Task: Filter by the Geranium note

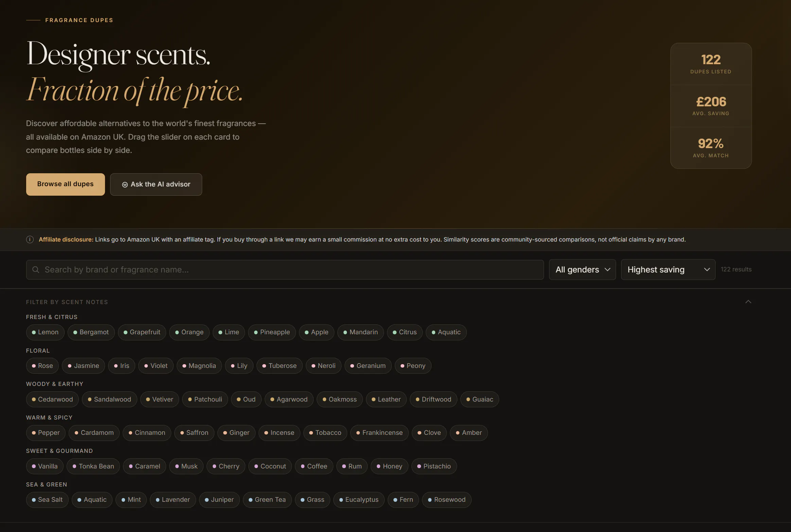Action: pos(368,366)
